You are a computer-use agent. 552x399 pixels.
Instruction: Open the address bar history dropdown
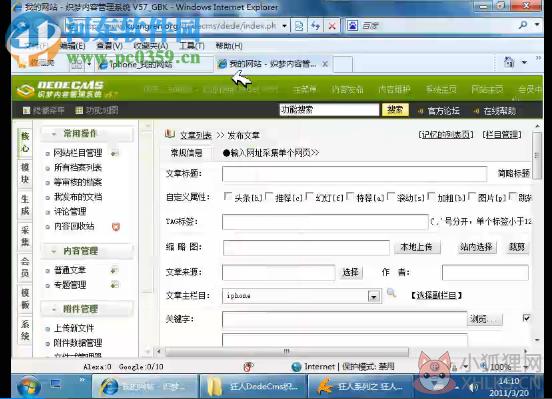click(284, 26)
